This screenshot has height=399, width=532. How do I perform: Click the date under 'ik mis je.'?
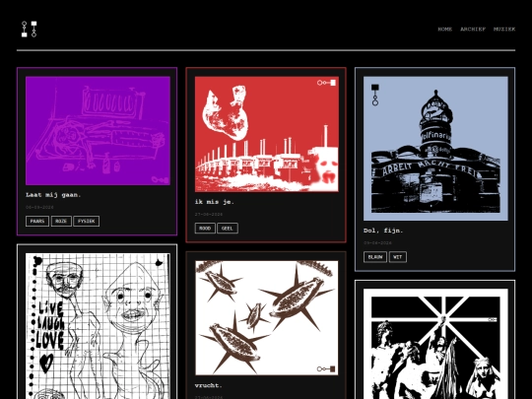(209, 215)
